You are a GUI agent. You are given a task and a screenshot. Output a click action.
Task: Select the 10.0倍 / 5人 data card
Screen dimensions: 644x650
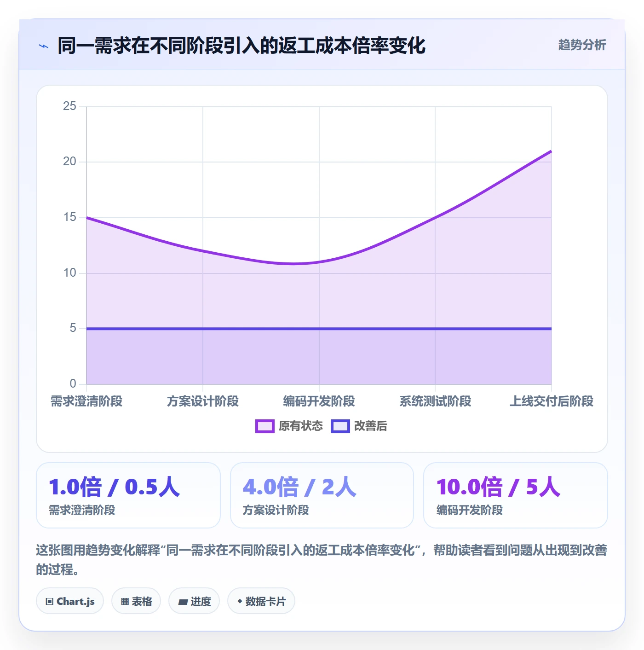click(516, 495)
